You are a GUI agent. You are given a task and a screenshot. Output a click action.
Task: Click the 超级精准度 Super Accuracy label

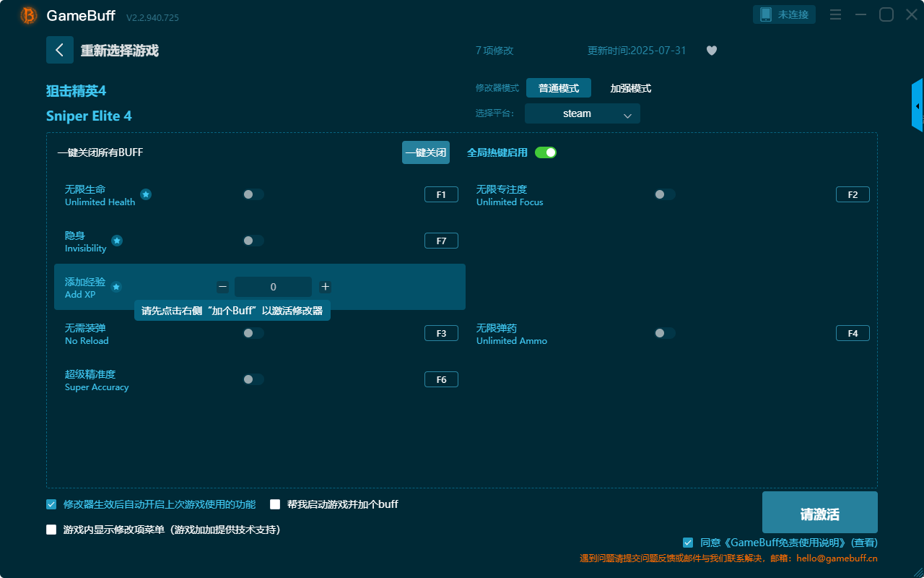(97, 380)
